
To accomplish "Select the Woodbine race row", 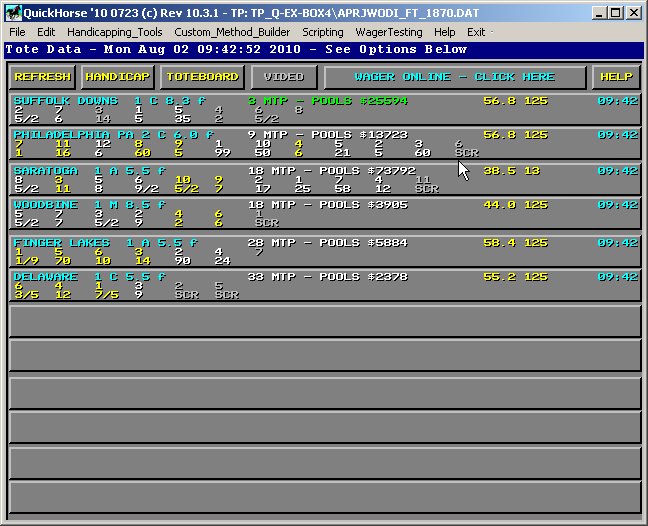I will click(x=324, y=215).
